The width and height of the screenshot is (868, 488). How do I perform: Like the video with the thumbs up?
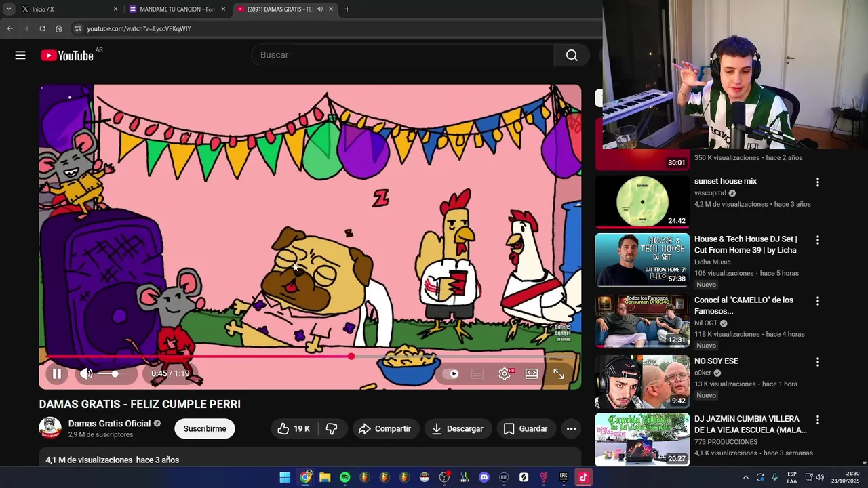point(294,428)
